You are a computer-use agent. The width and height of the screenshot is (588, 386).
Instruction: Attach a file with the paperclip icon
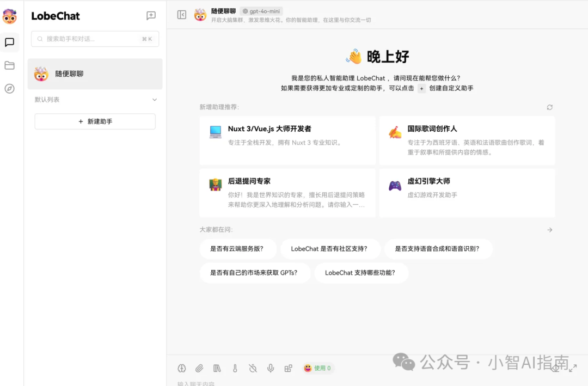199,369
